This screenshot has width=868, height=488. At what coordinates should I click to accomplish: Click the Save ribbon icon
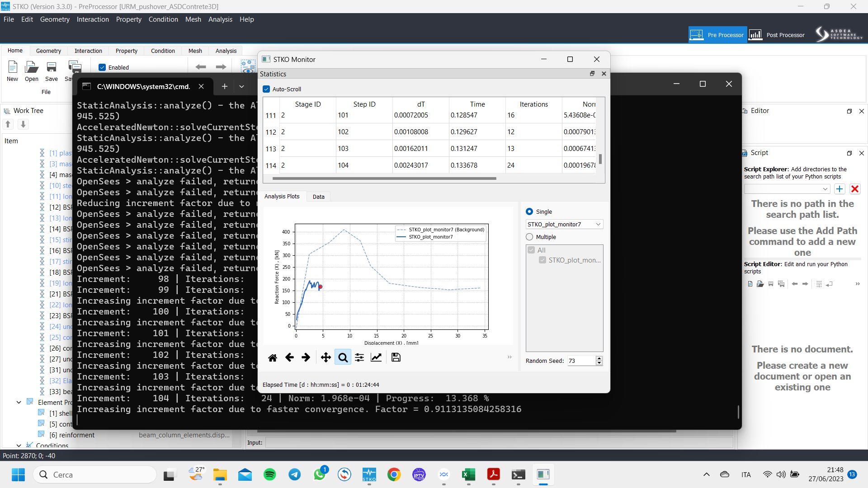[52, 71]
